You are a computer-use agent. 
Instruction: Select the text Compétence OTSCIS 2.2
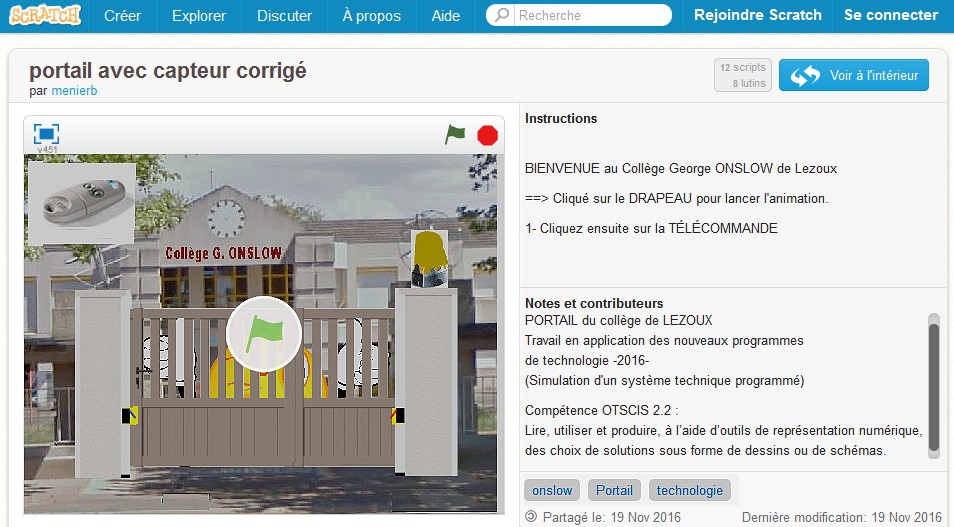click(x=601, y=410)
